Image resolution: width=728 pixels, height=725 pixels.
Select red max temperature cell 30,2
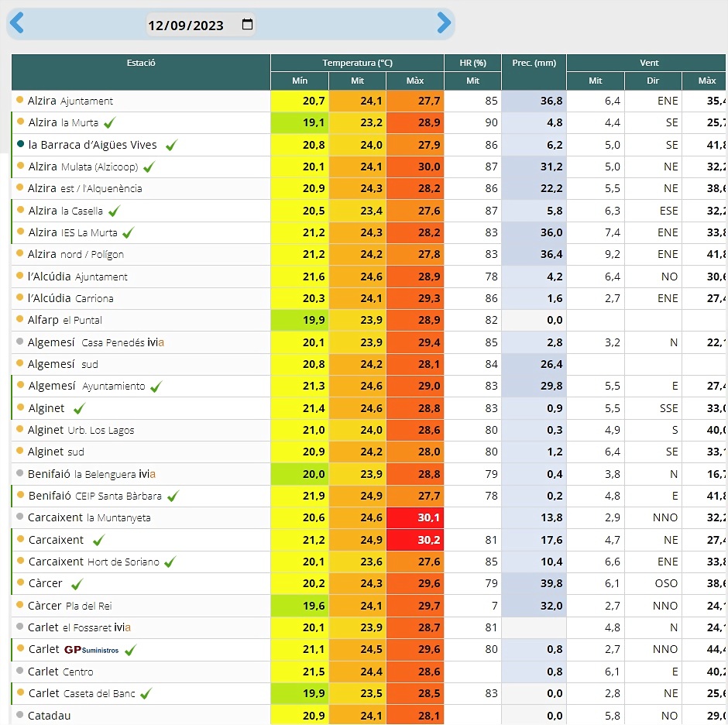[415, 540]
